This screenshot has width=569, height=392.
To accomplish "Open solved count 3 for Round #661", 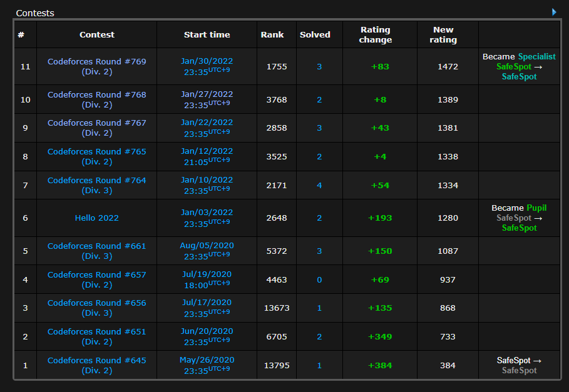I will coord(319,251).
